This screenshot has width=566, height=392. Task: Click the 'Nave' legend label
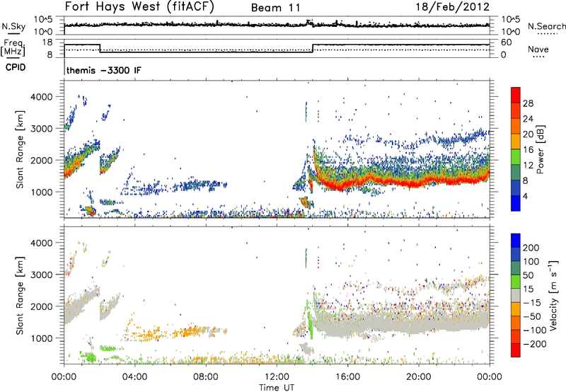(538, 49)
